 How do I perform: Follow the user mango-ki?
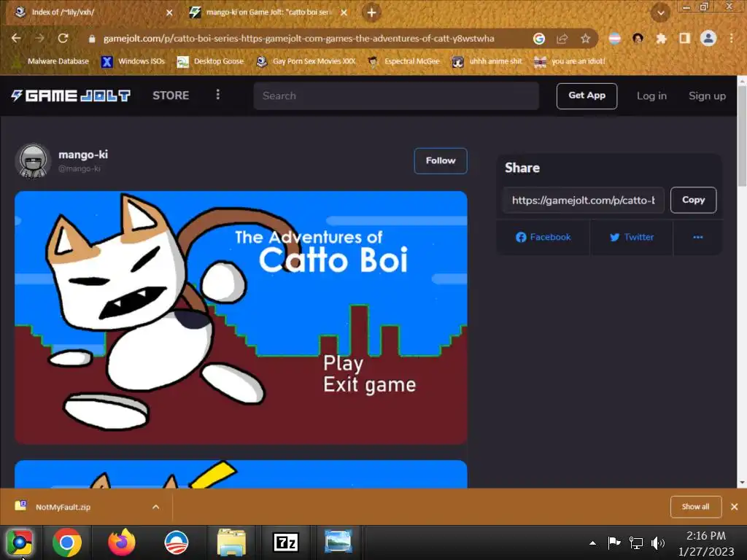[440, 160]
